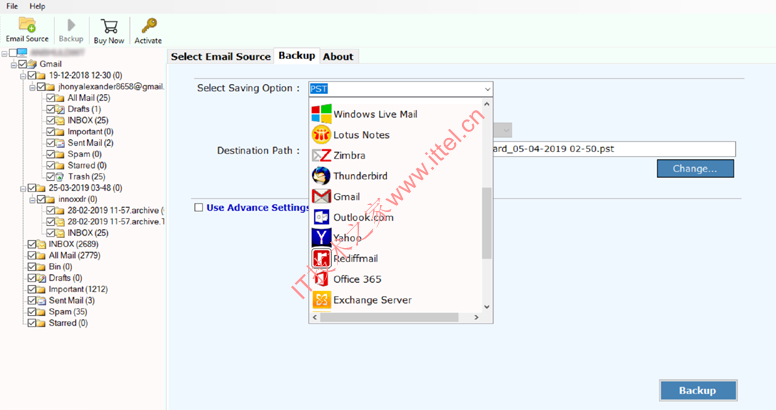Select the Rediffmail icon option
The image size is (776, 410).
click(x=321, y=258)
